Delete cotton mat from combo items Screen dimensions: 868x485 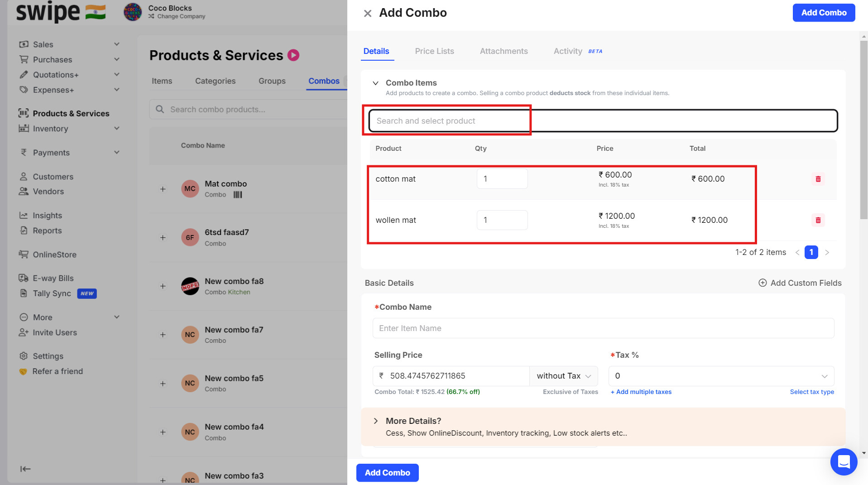[x=818, y=179]
